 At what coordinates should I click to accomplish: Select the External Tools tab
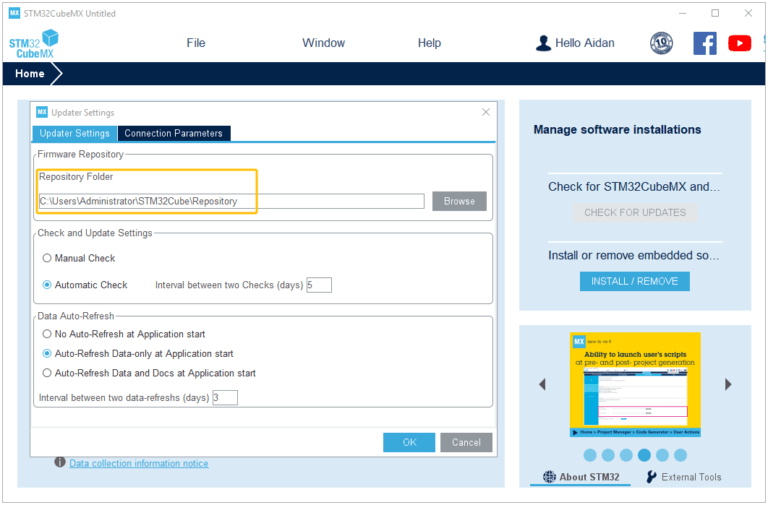[684, 477]
